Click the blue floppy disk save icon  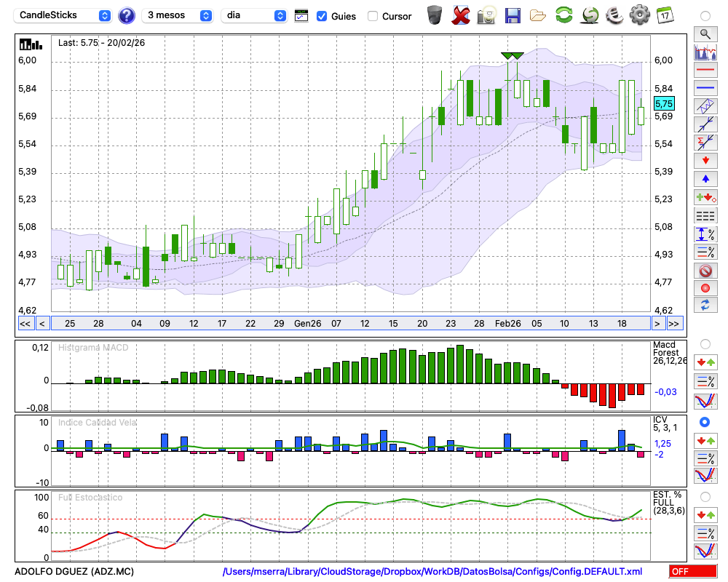[x=513, y=15]
